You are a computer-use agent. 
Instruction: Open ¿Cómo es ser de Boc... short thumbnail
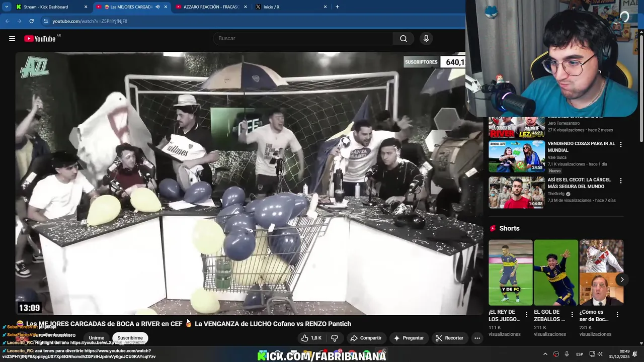(x=601, y=273)
